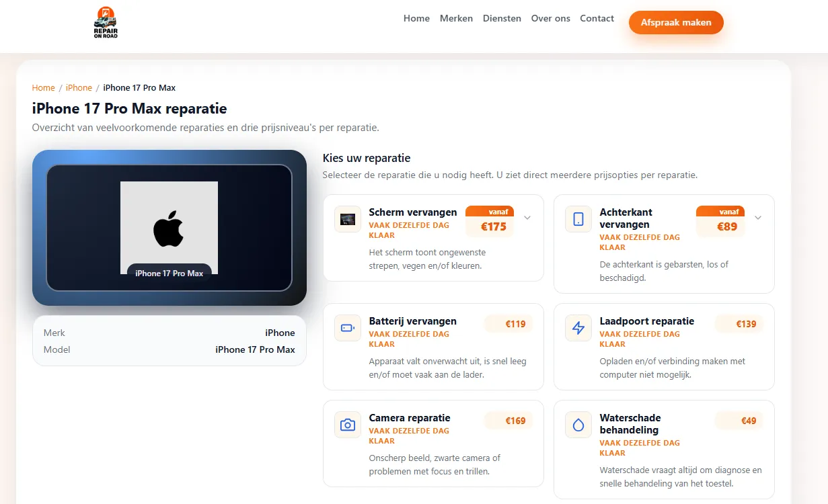Click 'Vaak dezelfde dag klaar' under Achterkant vervangen
The height and width of the screenshot is (504, 828).
point(640,242)
